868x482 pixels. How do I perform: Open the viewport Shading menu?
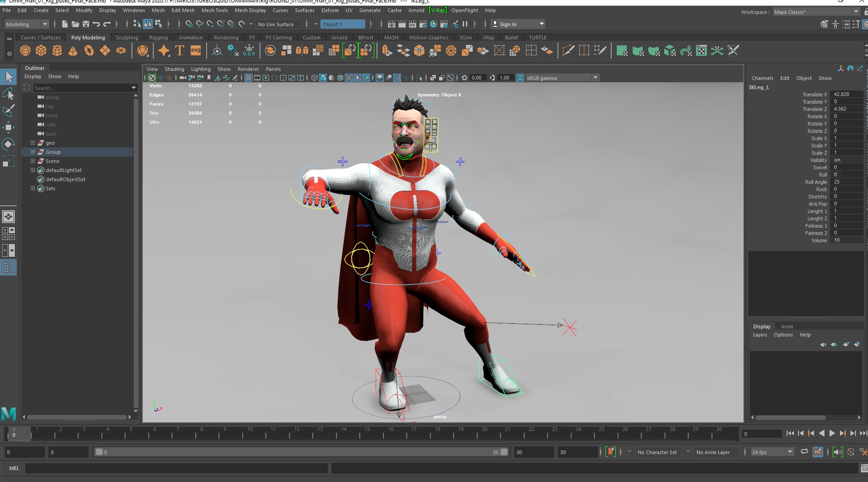174,69
